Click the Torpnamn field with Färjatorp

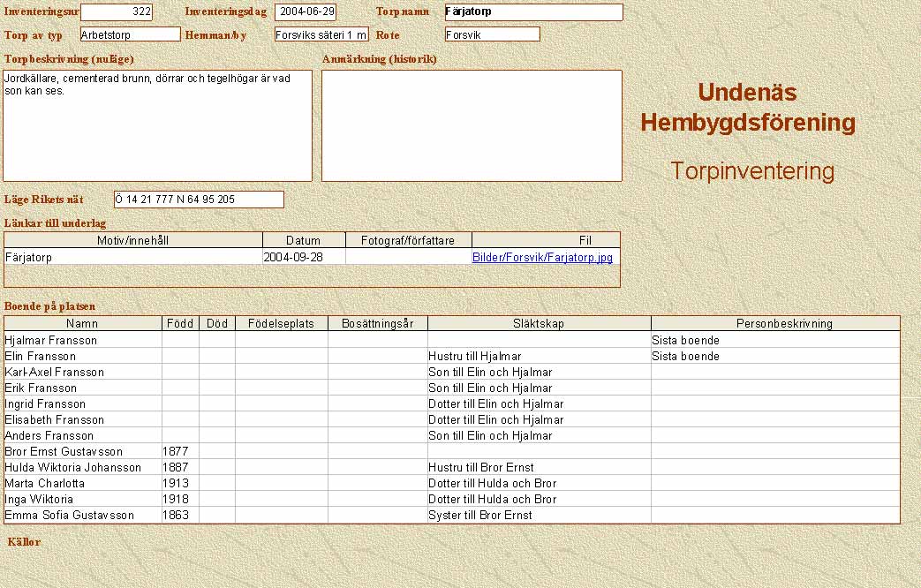(533, 12)
